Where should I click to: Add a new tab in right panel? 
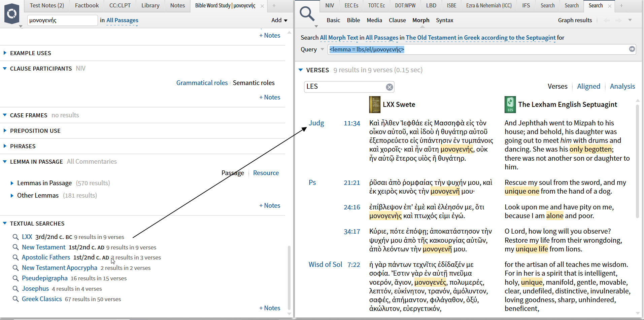coord(621,6)
